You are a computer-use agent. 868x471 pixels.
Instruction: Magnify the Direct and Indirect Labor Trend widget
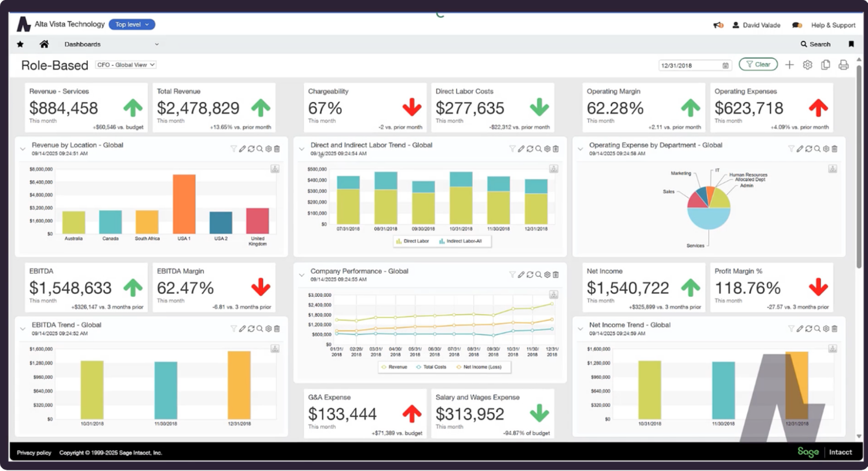click(x=539, y=149)
